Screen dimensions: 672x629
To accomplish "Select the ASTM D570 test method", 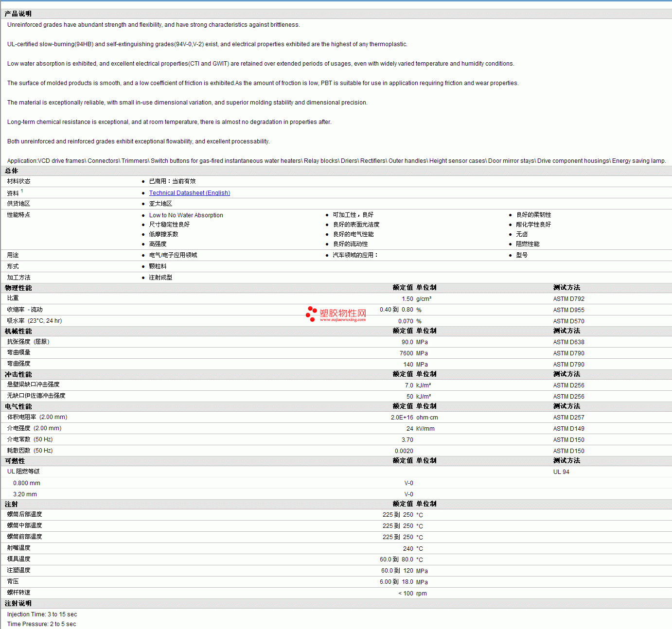I will point(569,321).
